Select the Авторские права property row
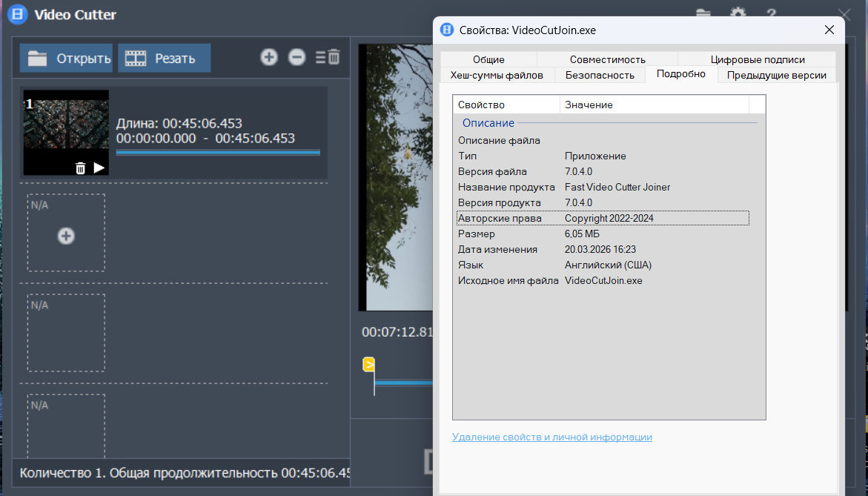Viewport: 868px width, 496px height. pos(603,218)
